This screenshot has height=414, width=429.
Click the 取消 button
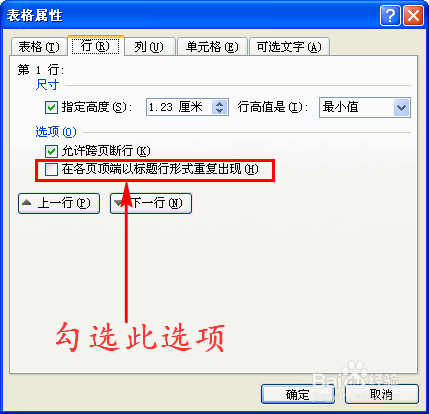click(x=382, y=394)
